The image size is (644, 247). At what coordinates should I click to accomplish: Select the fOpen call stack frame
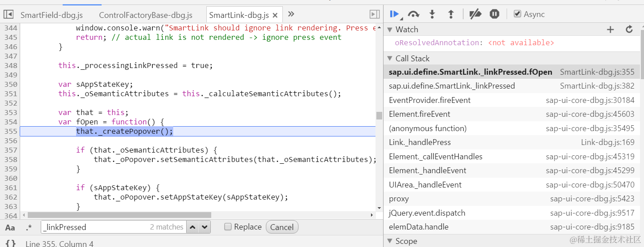pos(512,72)
